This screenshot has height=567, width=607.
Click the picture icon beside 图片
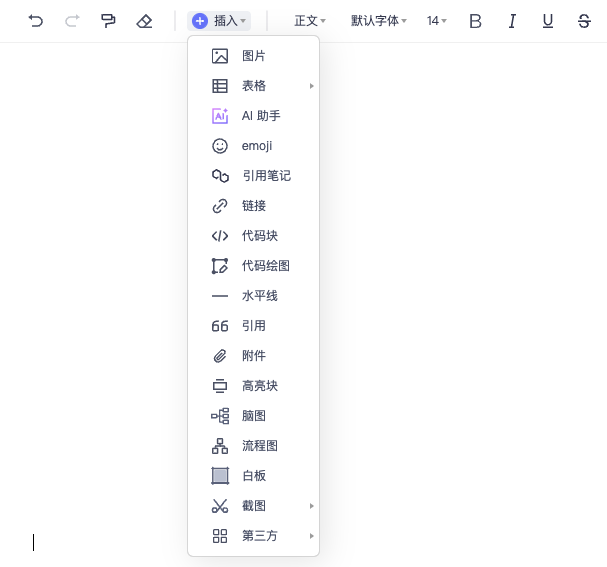(x=220, y=56)
